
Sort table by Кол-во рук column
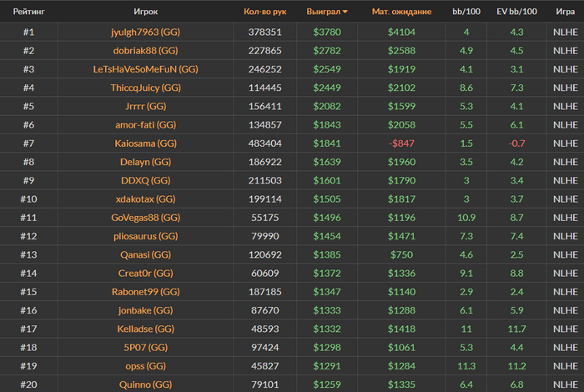(264, 12)
